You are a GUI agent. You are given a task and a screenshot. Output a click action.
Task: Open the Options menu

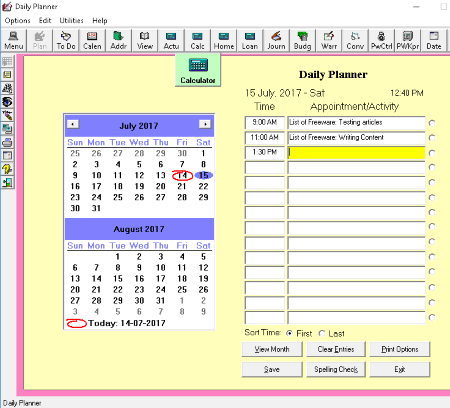click(x=17, y=21)
